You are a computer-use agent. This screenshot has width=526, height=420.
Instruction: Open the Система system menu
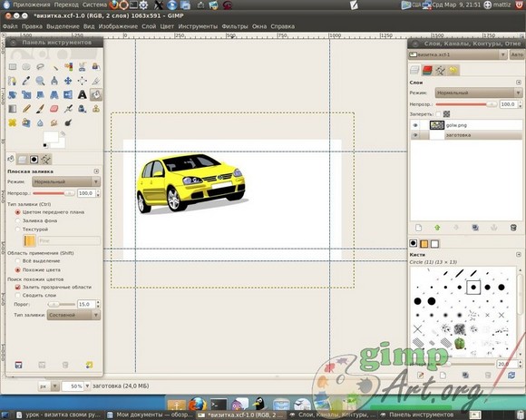point(94,5)
